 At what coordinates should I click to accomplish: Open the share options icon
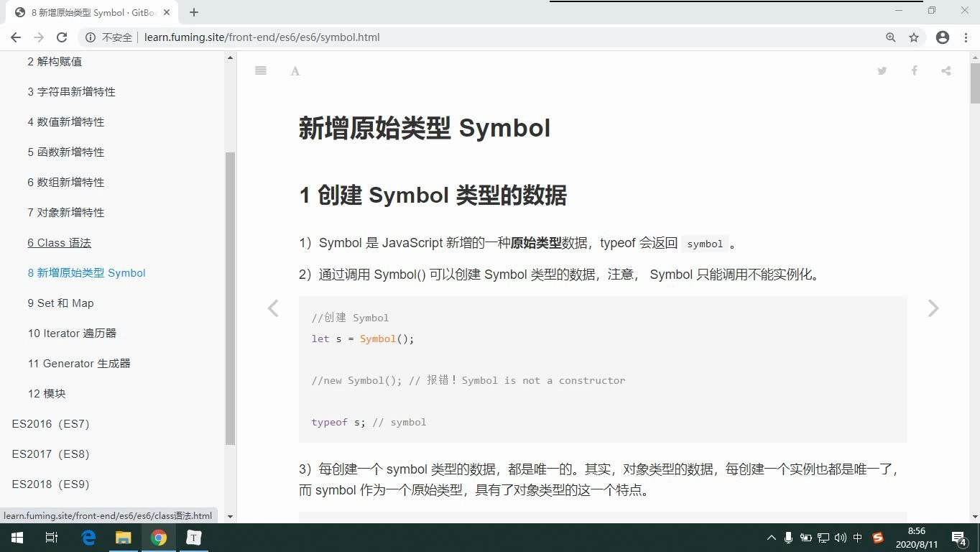click(x=946, y=70)
